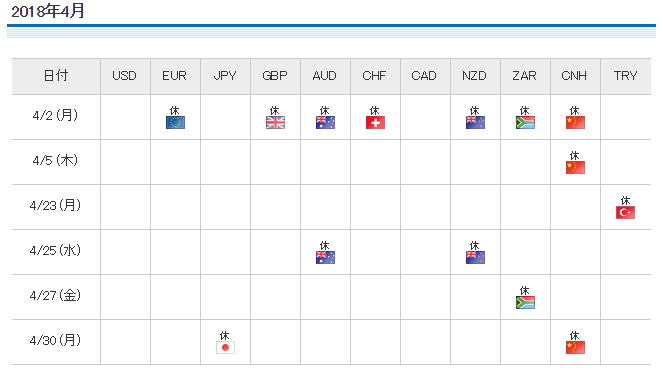Click the South African flag on 4/27
The height and width of the screenshot is (372, 663).
(525, 302)
